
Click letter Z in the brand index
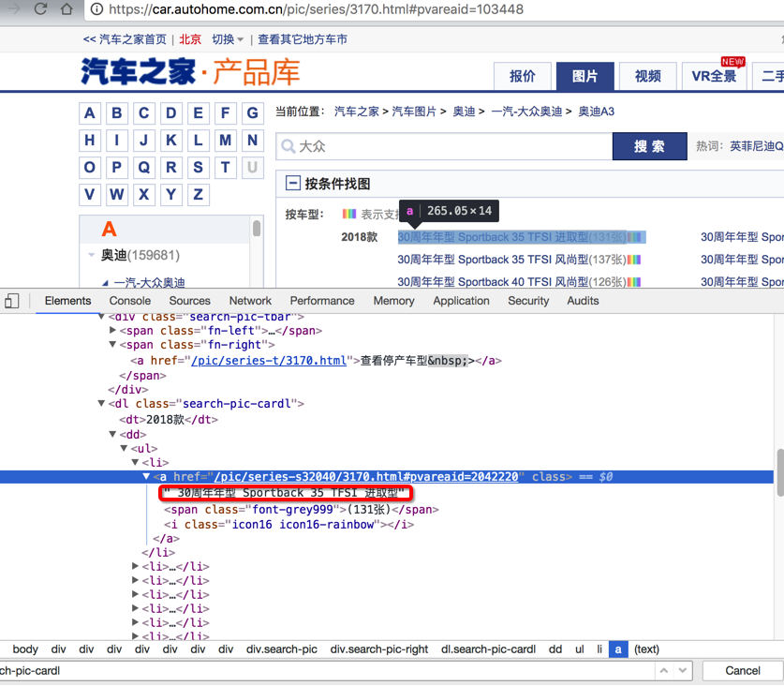pyautogui.click(x=198, y=194)
